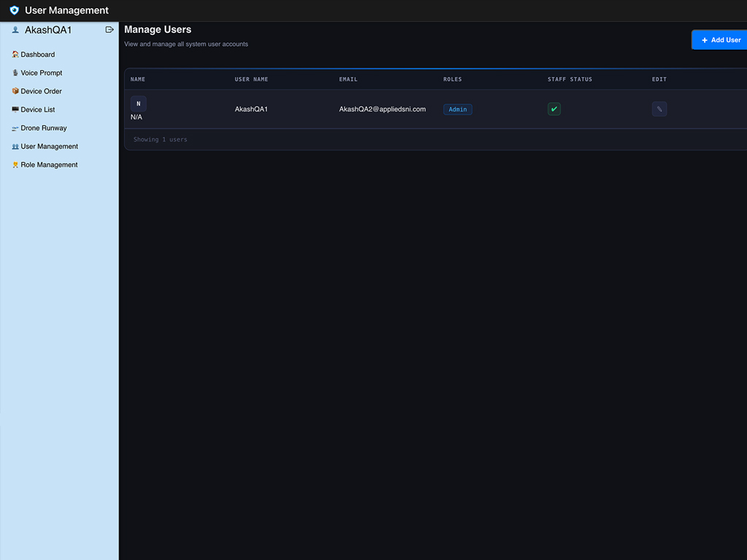Open Dashboard from the sidebar

click(x=38, y=54)
